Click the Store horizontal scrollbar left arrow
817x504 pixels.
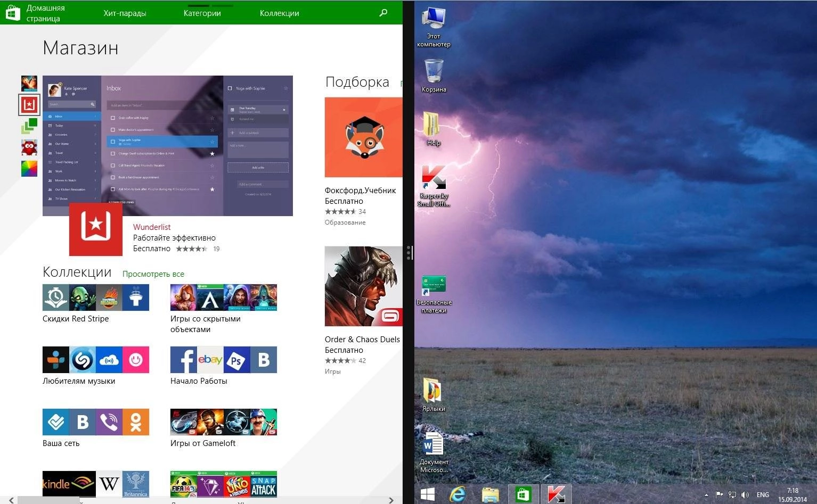tap(12, 500)
